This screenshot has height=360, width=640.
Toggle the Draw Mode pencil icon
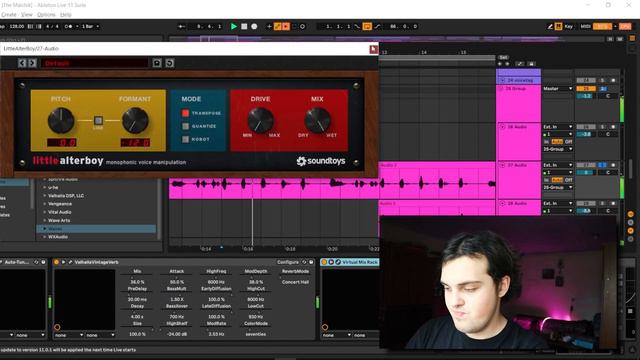click(550, 26)
